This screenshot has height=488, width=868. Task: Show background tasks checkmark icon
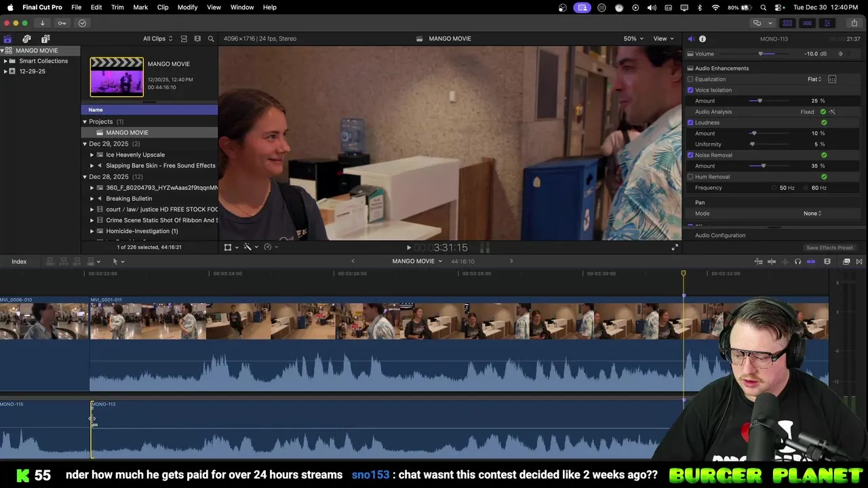pyautogui.click(x=82, y=23)
